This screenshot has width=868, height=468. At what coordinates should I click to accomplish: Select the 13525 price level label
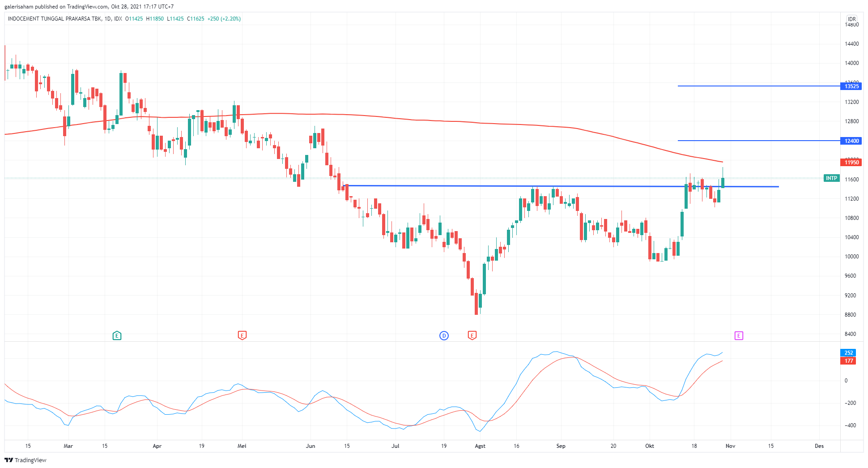click(x=851, y=86)
